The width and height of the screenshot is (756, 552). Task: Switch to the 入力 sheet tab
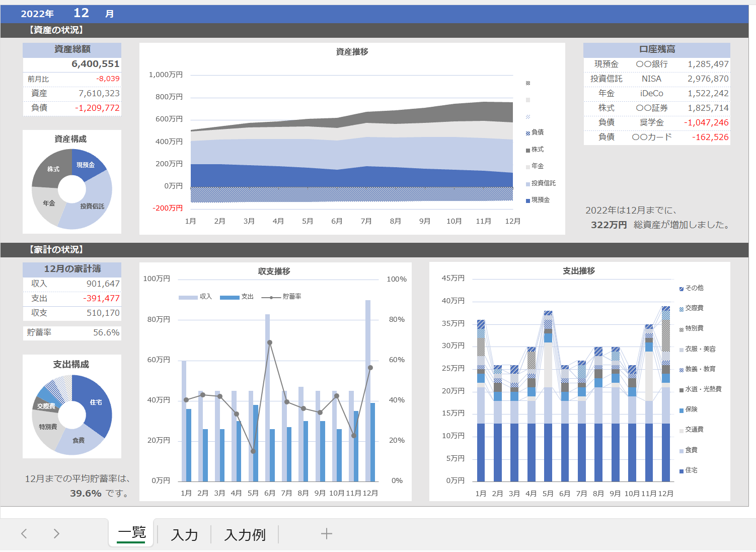[x=184, y=534]
